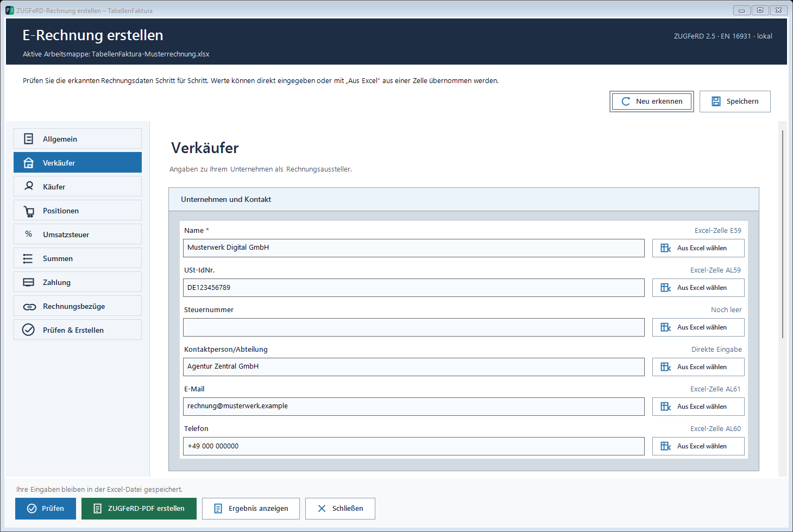This screenshot has width=793, height=532.
Task: Create the ZUGFeRD-PDF with the green button
Action: (x=139, y=509)
